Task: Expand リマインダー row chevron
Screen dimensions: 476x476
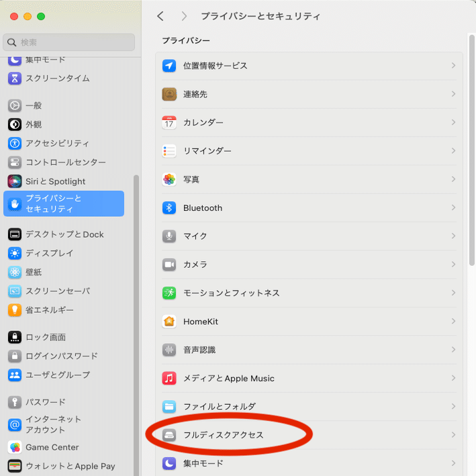Action: pyautogui.click(x=453, y=151)
